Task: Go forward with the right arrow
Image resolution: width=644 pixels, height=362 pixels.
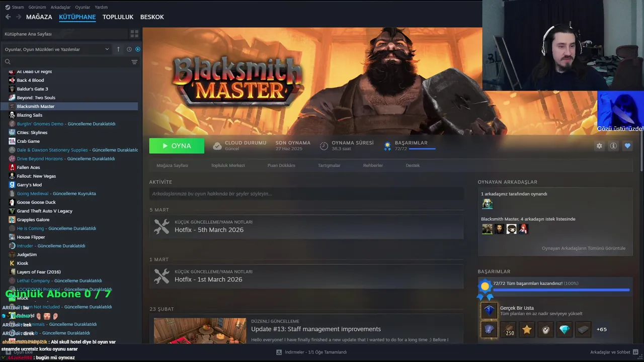Action: tap(19, 17)
